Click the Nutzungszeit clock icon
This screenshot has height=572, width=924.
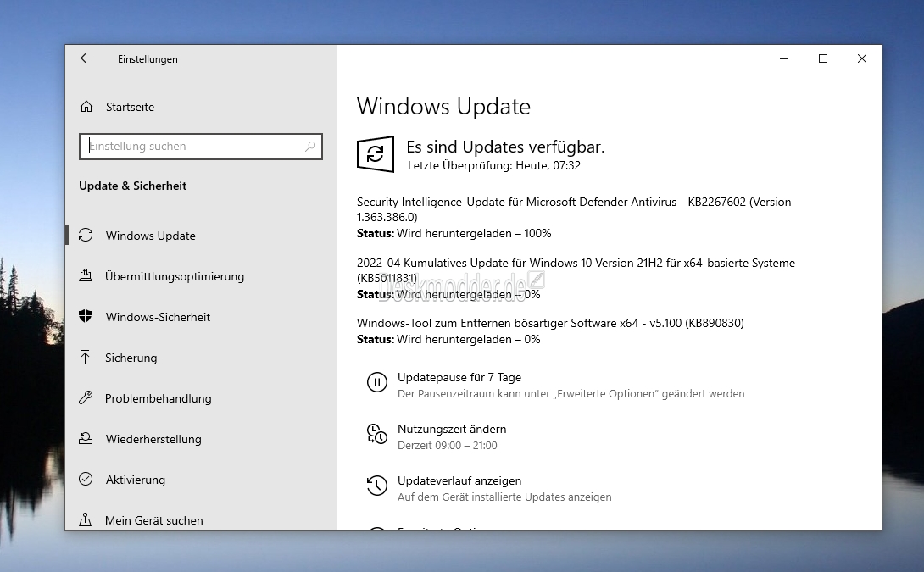(376, 434)
